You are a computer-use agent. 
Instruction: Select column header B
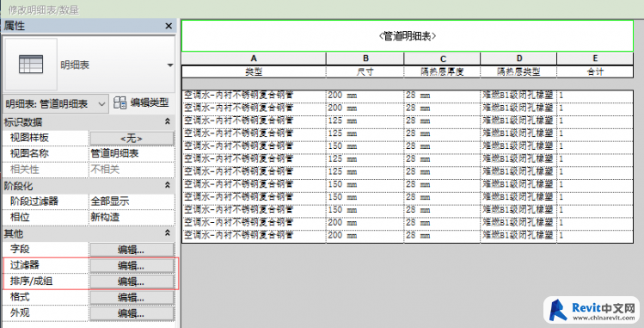(365, 59)
